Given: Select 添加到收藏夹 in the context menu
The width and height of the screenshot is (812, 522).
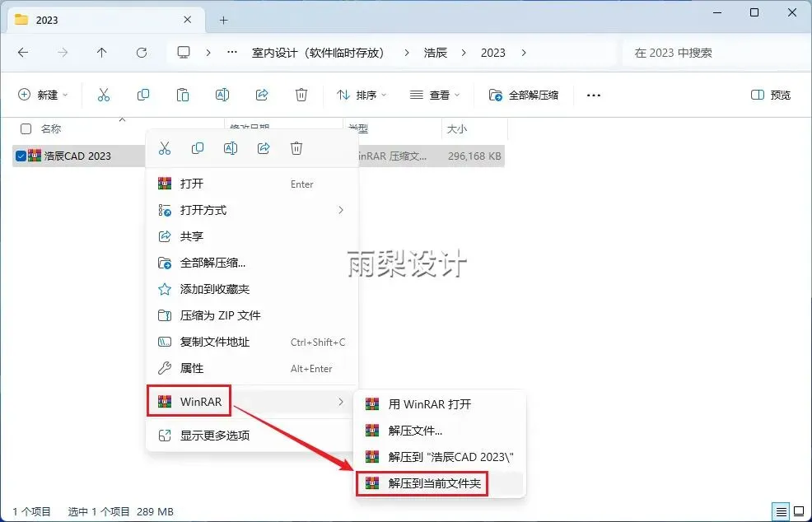Looking at the screenshot, I should pos(252,289).
